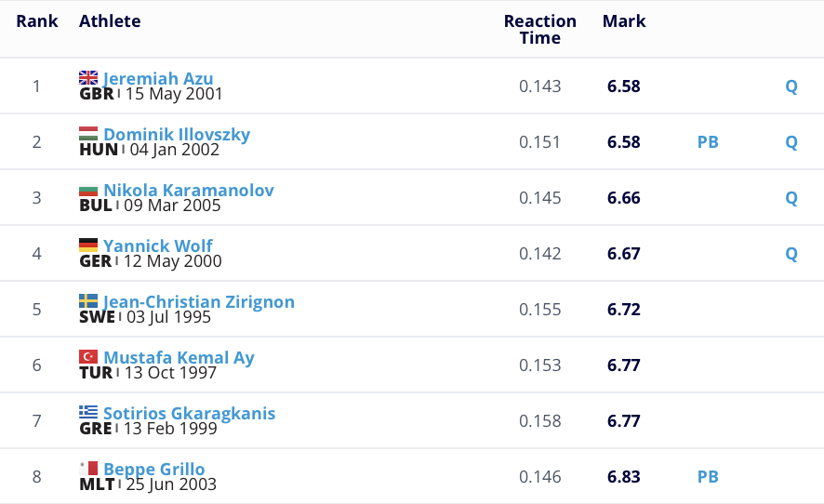This screenshot has width=824, height=504.
Task: Click the British flag icon
Action: [88, 78]
